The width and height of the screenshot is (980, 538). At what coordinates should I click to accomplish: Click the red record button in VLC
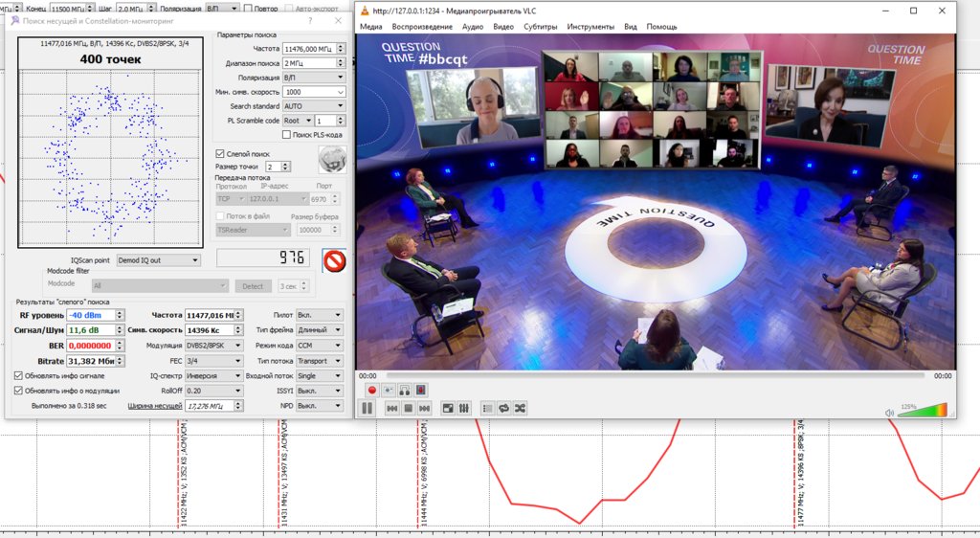[x=372, y=390]
